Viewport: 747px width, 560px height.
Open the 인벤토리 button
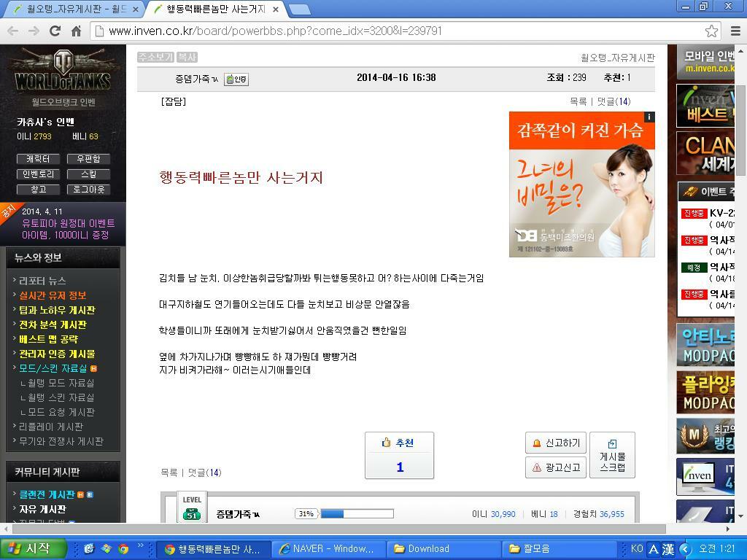[38, 174]
